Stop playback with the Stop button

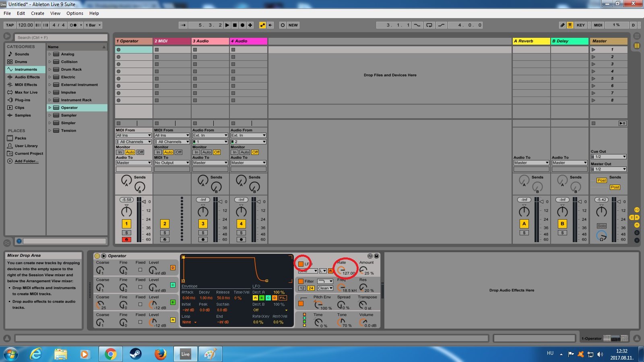[235, 25]
